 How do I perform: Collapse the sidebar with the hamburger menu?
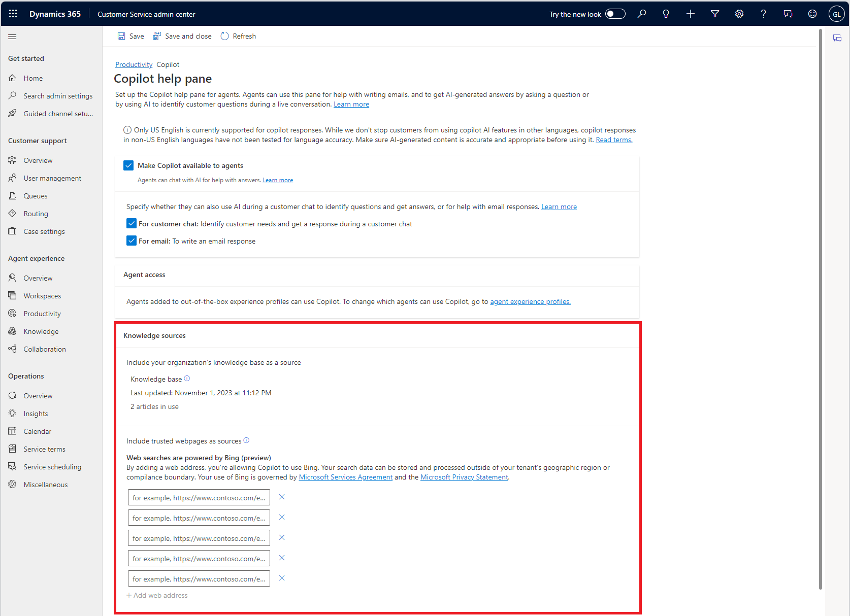click(12, 36)
